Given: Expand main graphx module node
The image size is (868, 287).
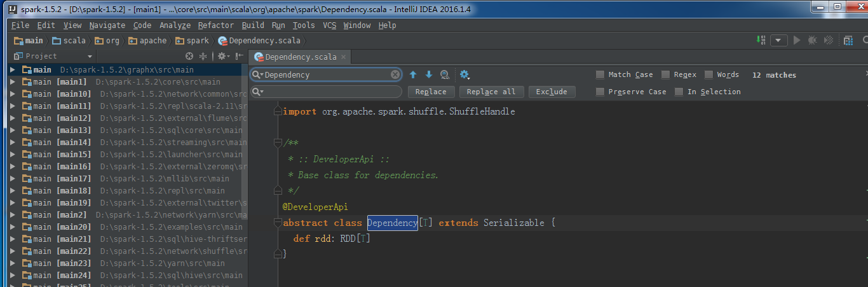Looking at the screenshot, I should click(12, 69).
